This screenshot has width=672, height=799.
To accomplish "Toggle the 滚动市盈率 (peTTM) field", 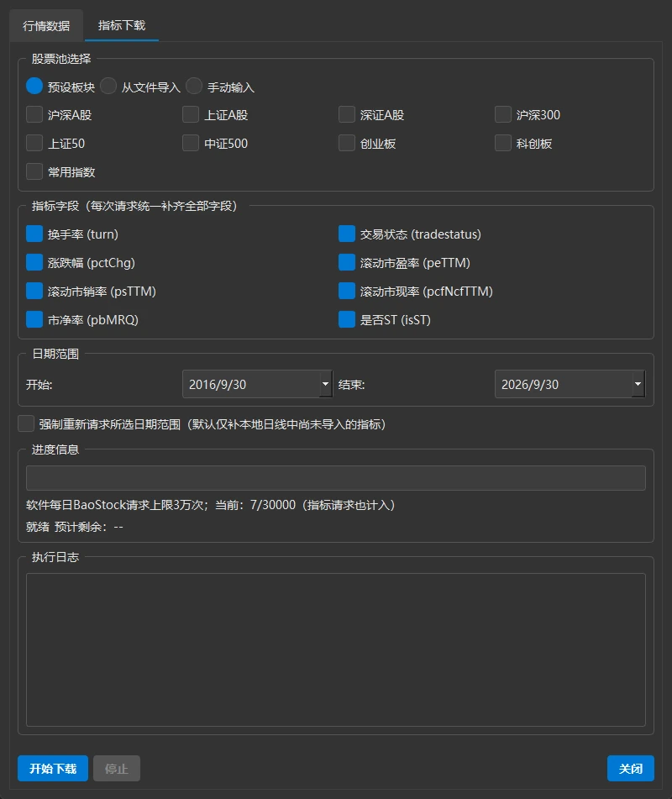I will tap(347, 262).
